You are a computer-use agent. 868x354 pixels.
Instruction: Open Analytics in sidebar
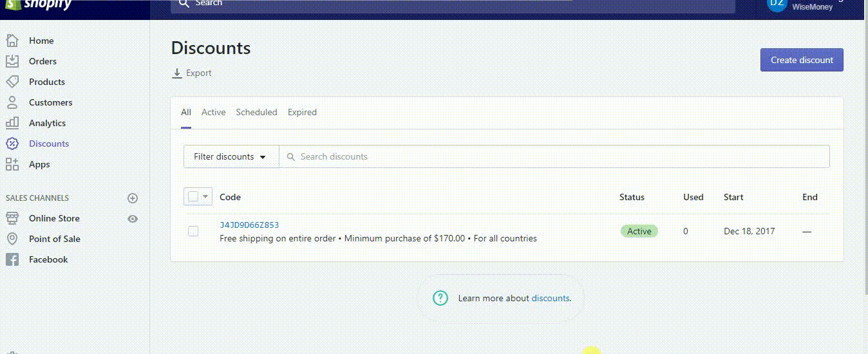pyautogui.click(x=47, y=123)
